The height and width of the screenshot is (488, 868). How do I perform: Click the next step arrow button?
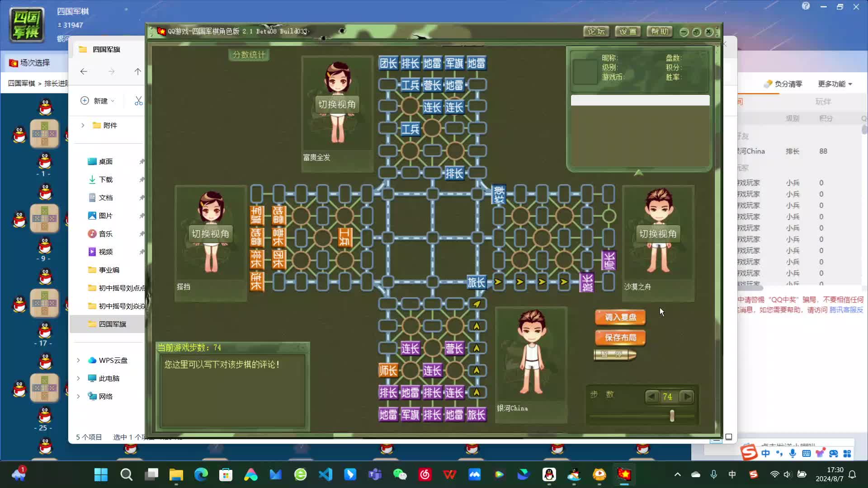point(687,397)
